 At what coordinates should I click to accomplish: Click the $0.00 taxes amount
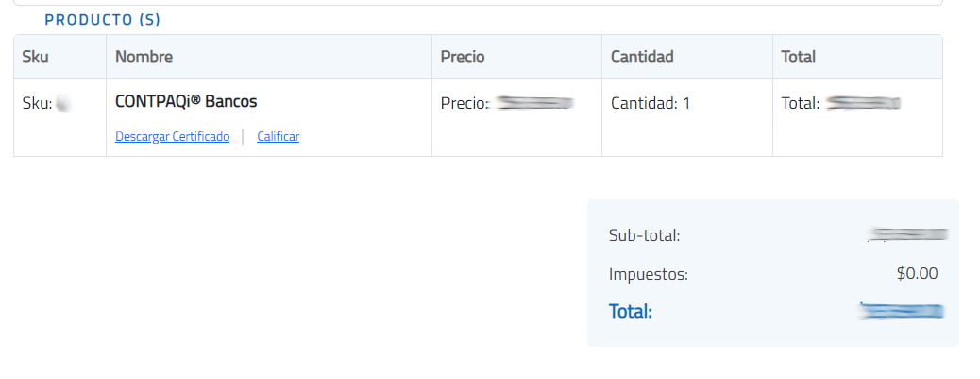click(x=917, y=274)
